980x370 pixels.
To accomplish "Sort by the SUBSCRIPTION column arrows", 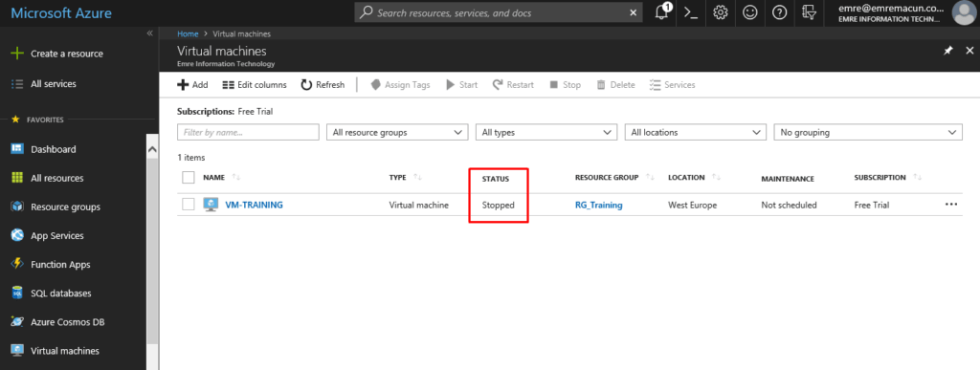I will coord(918,178).
